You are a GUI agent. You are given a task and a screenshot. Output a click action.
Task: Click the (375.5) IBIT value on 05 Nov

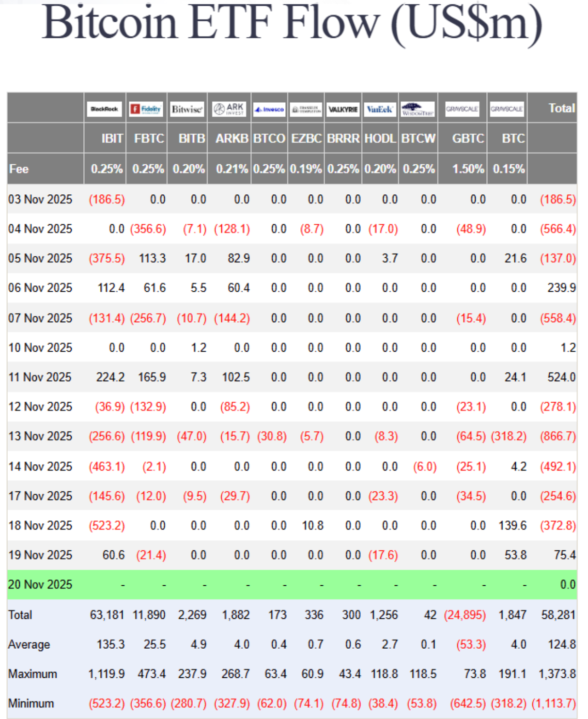(x=107, y=259)
